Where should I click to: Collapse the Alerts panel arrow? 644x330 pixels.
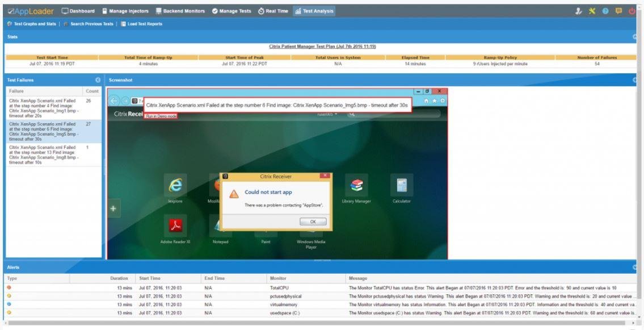635,267
